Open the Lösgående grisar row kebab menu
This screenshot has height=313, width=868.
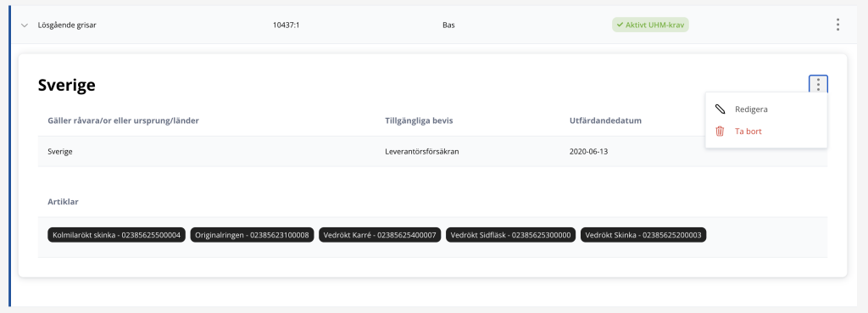pos(837,25)
